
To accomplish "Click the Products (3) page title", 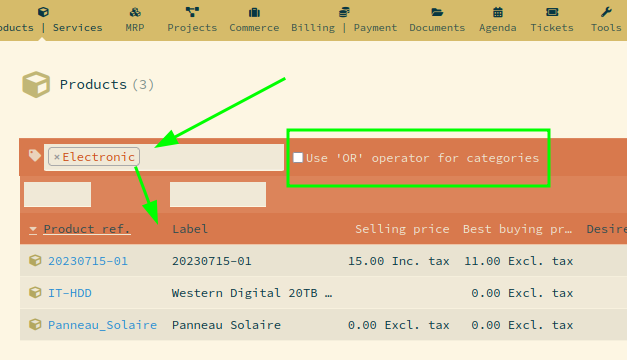I will point(107,84).
